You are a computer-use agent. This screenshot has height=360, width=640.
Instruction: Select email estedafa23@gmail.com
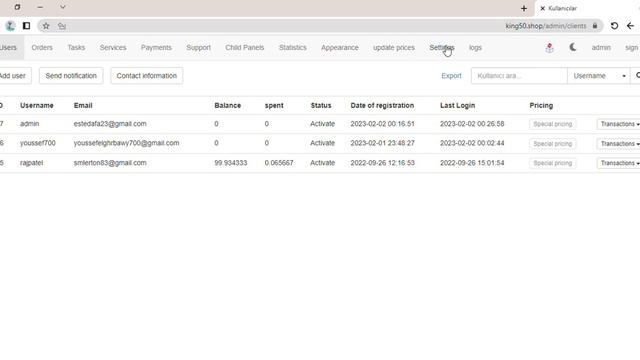[x=110, y=124]
